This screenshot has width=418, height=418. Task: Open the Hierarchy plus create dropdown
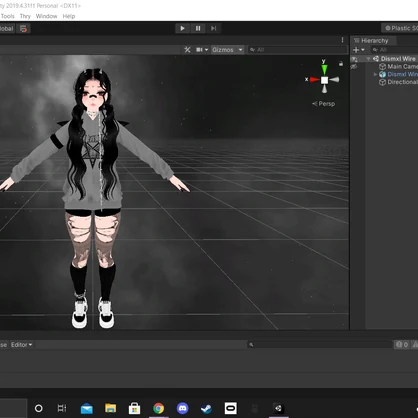(x=359, y=50)
